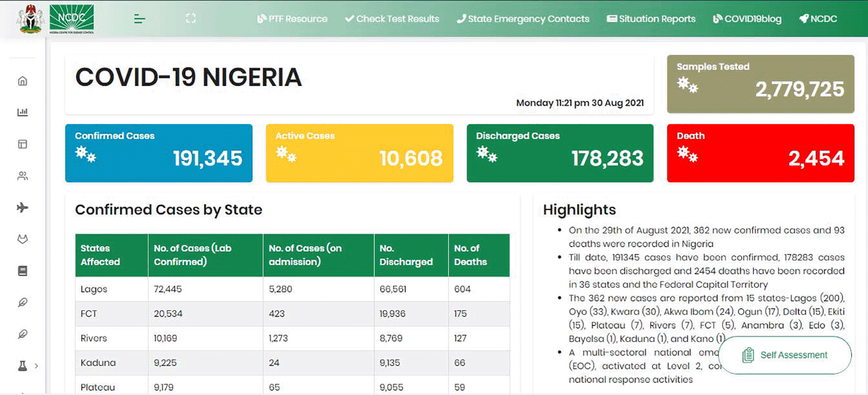
Task: Open Check Test Results menu item
Action: [392, 19]
